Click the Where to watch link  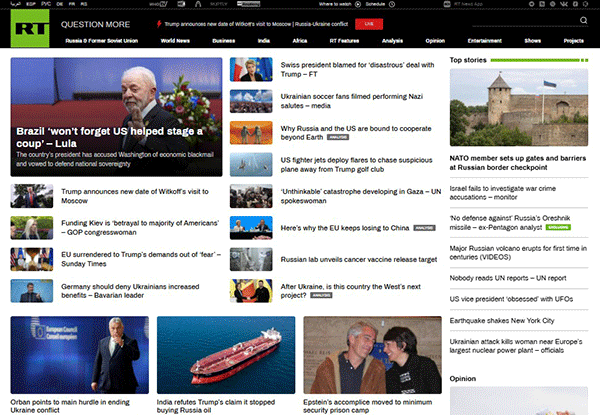click(336, 4)
